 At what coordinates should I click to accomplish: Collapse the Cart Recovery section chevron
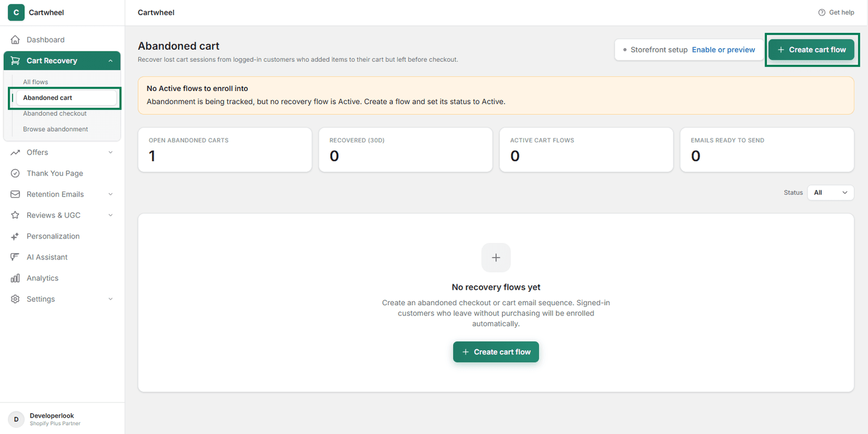110,60
